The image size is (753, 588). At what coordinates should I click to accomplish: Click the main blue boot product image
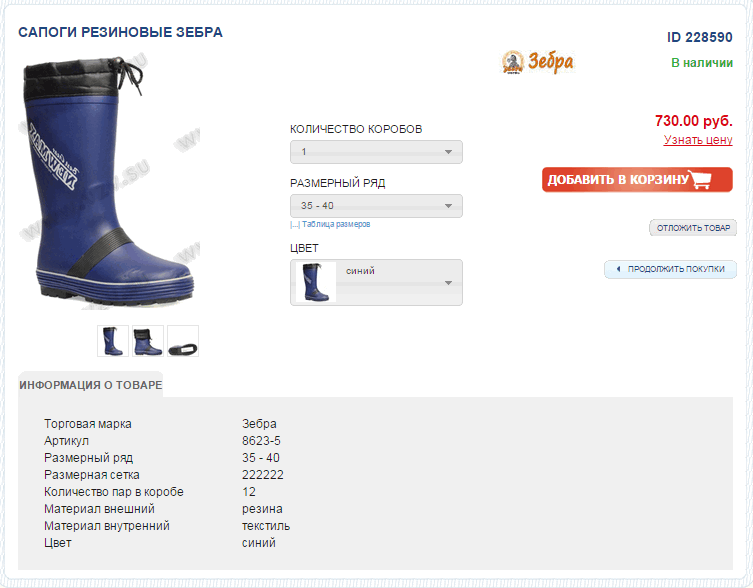pos(109,183)
